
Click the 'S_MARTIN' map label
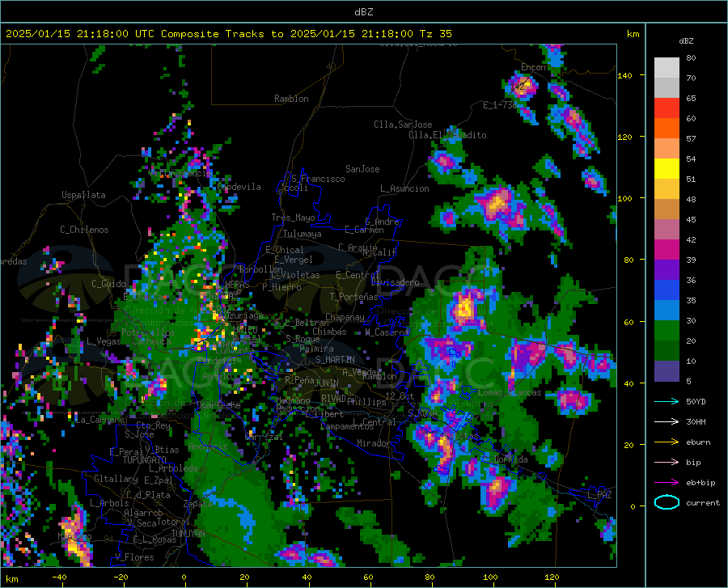point(335,360)
